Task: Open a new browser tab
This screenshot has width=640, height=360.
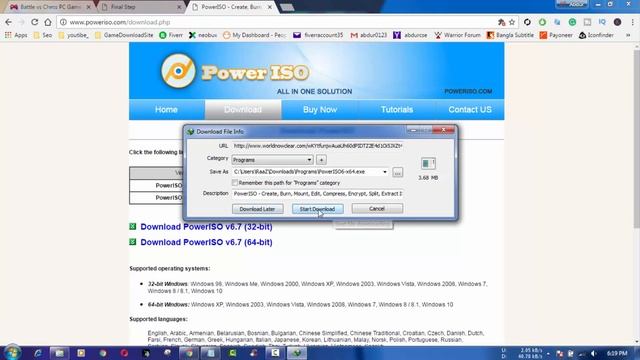Action: pyautogui.click(x=287, y=7)
